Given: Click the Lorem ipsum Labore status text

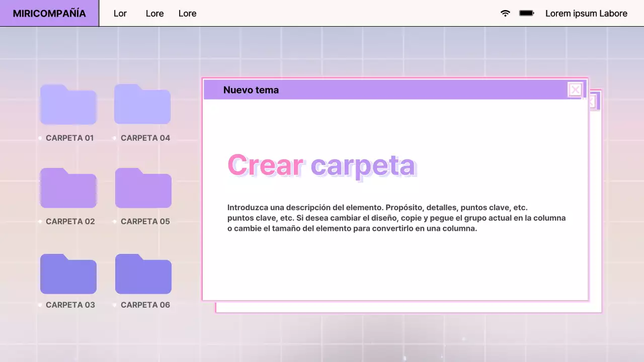Looking at the screenshot, I should 586,14.
